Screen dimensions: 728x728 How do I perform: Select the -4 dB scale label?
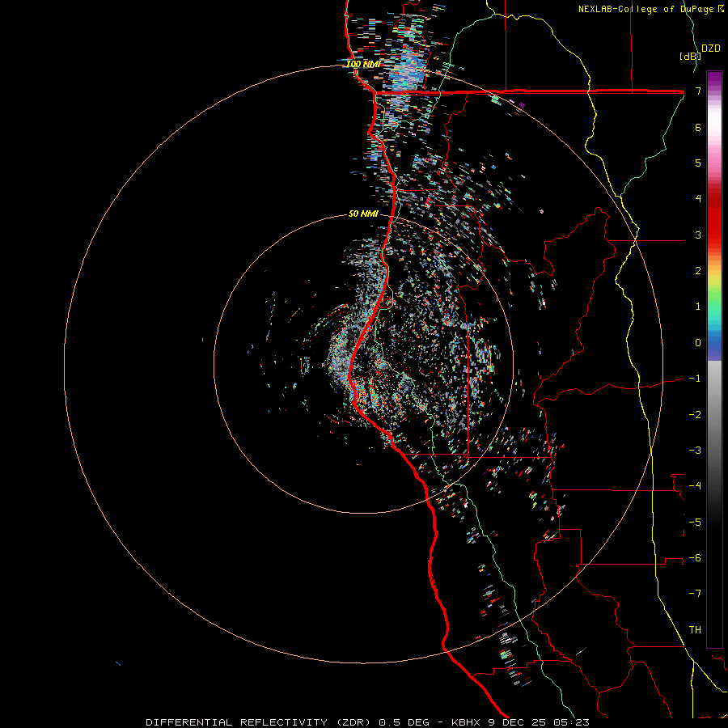[695, 486]
